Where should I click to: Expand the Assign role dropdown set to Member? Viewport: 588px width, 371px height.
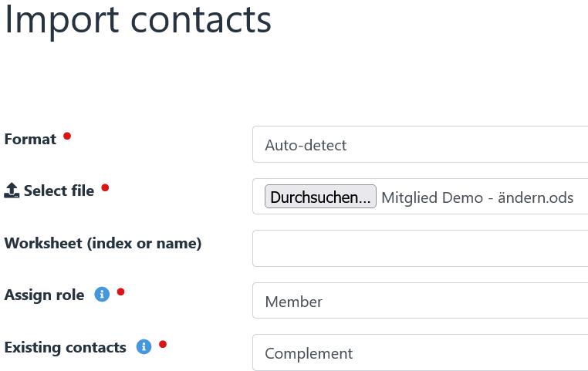pyautogui.click(x=420, y=301)
